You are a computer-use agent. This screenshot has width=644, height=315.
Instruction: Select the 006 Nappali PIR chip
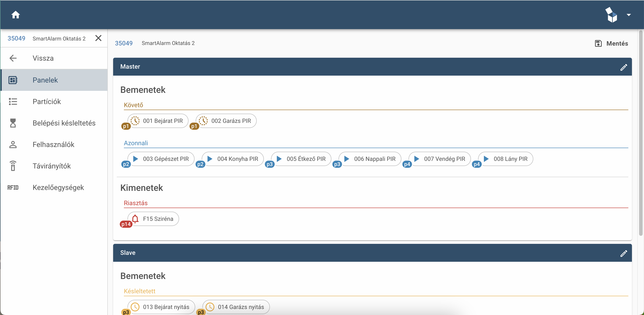(370, 159)
